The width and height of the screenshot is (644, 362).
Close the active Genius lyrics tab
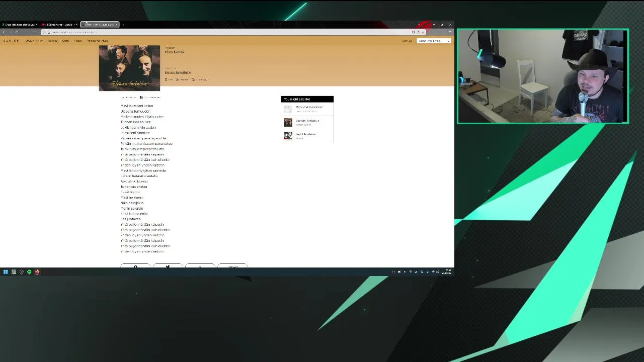117,24
